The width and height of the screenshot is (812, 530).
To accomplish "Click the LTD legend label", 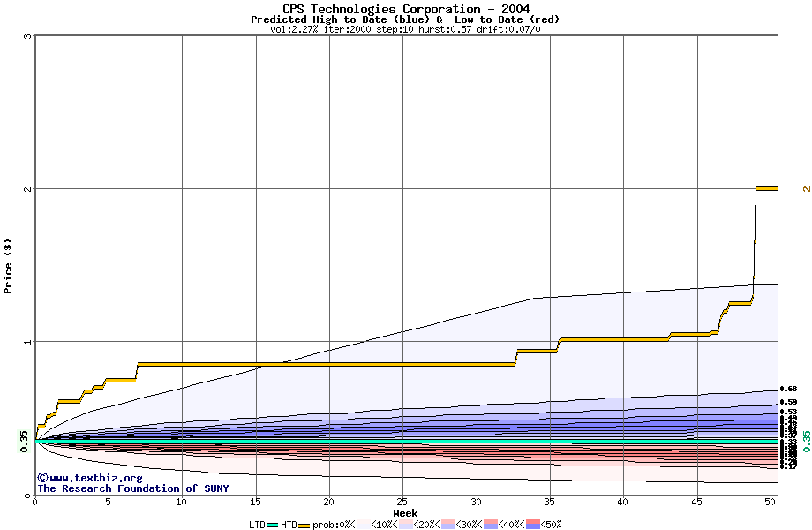I will (x=258, y=525).
